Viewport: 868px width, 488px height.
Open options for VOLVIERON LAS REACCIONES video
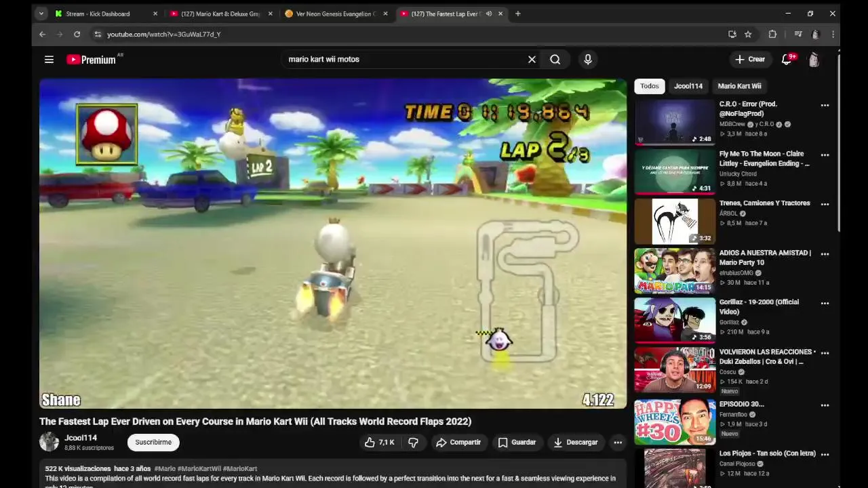pyautogui.click(x=825, y=353)
